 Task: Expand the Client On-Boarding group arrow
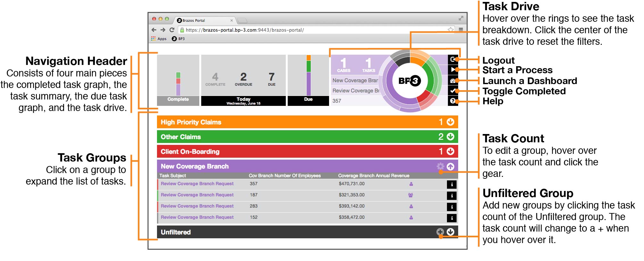click(x=450, y=151)
